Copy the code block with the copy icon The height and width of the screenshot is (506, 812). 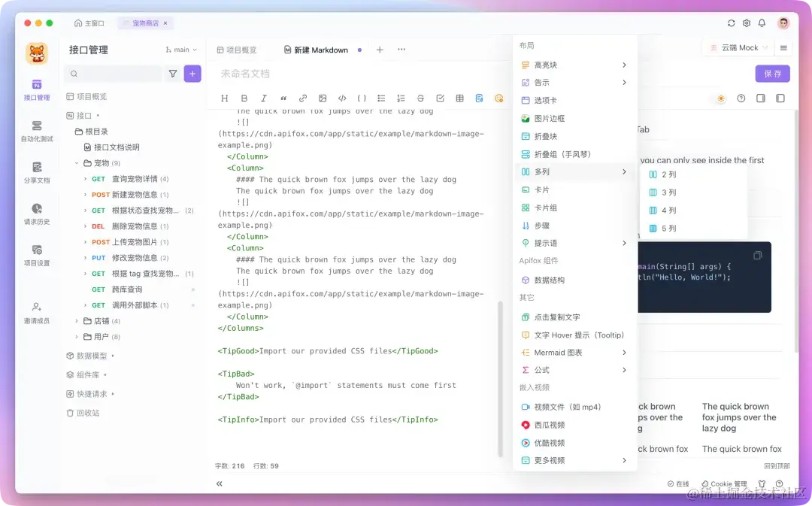tap(758, 256)
